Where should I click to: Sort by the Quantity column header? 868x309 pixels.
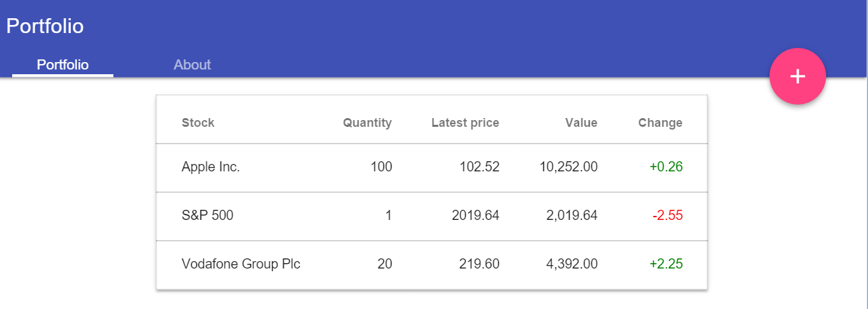point(367,123)
